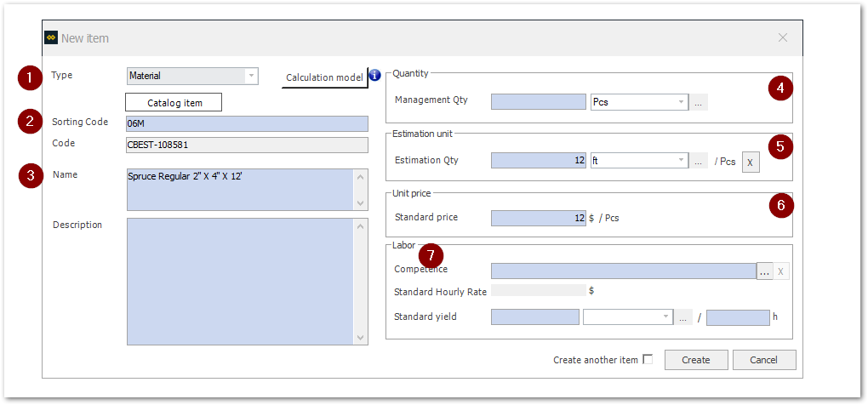
Task: Click the Create button
Action: (x=695, y=360)
